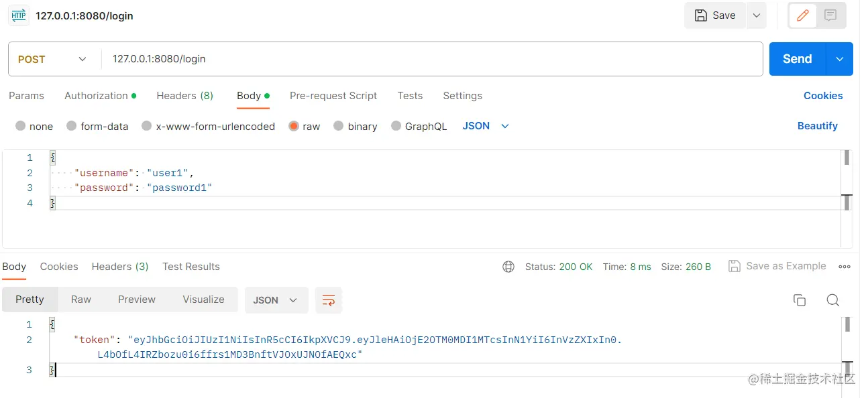Click the request URL input field
Screen dimensions: 868x398
[x=433, y=59]
